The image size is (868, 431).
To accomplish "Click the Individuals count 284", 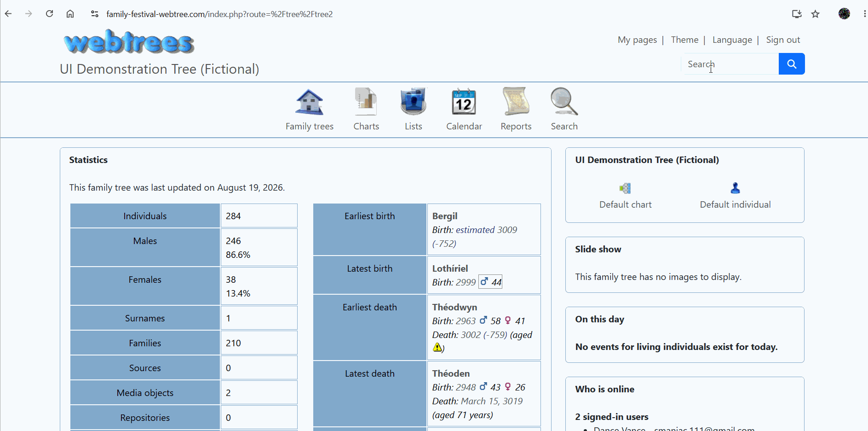I will [233, 216].
